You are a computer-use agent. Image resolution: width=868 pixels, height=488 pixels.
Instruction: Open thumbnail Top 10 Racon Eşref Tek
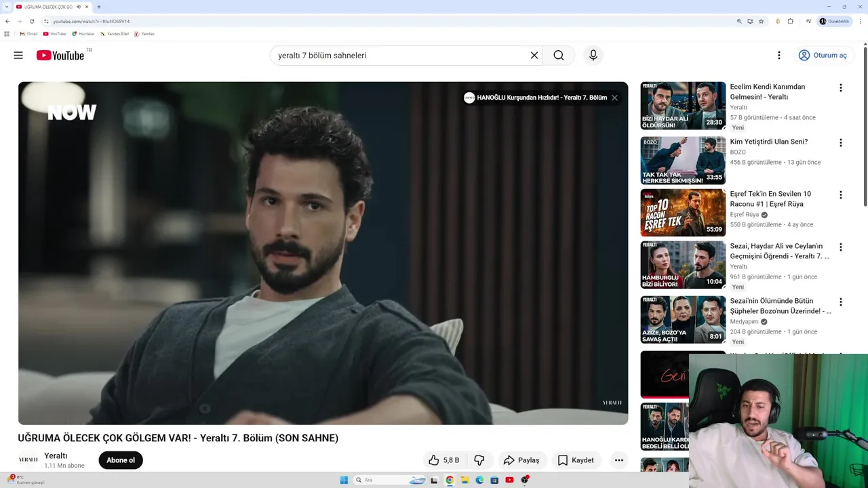(683, 213)
